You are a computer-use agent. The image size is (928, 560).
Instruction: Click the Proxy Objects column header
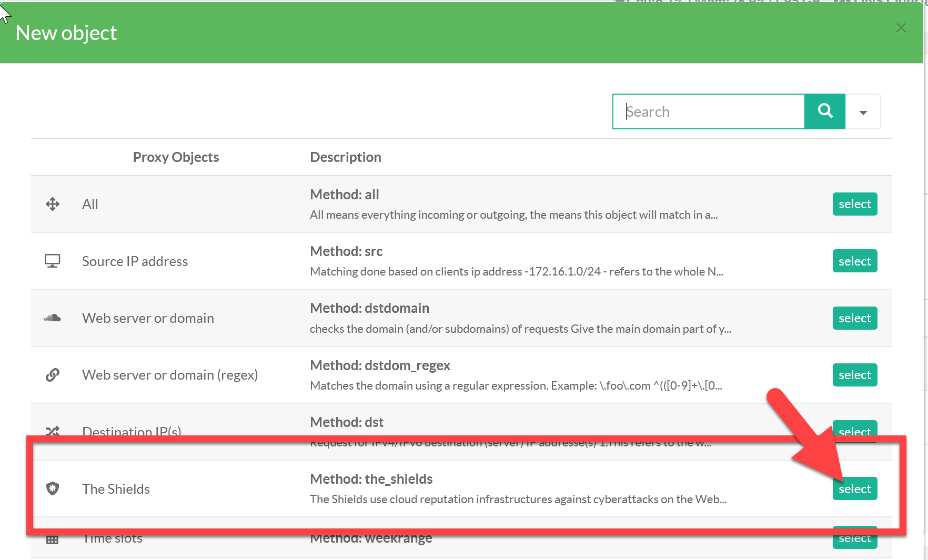pos(176,157)
